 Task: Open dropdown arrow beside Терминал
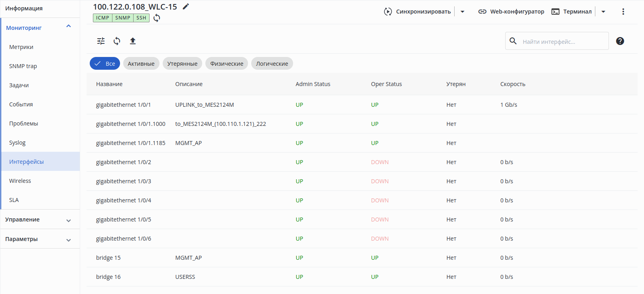coord(603,12)
